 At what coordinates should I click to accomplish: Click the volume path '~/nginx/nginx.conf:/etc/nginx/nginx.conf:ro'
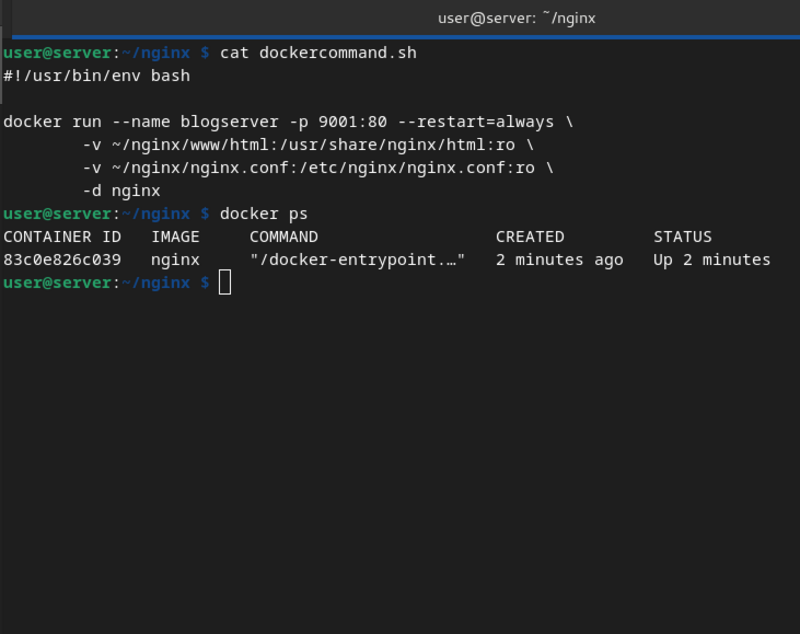(323, 168)
